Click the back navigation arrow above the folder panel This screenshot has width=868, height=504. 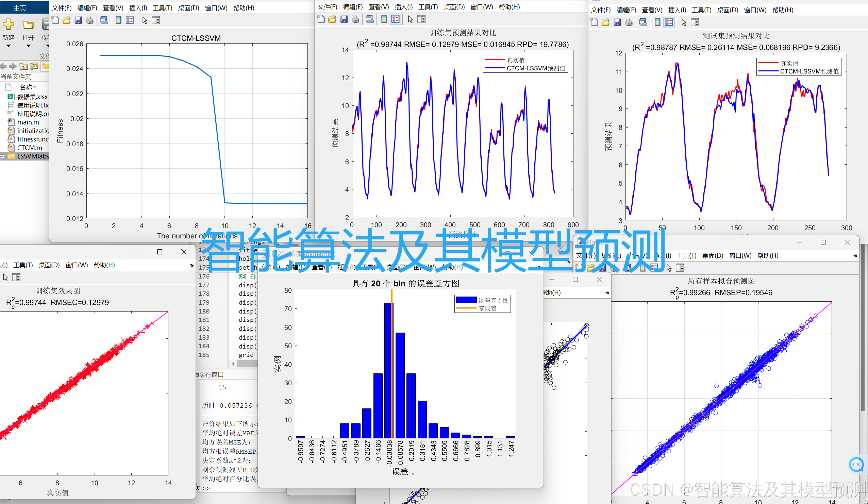3,67
